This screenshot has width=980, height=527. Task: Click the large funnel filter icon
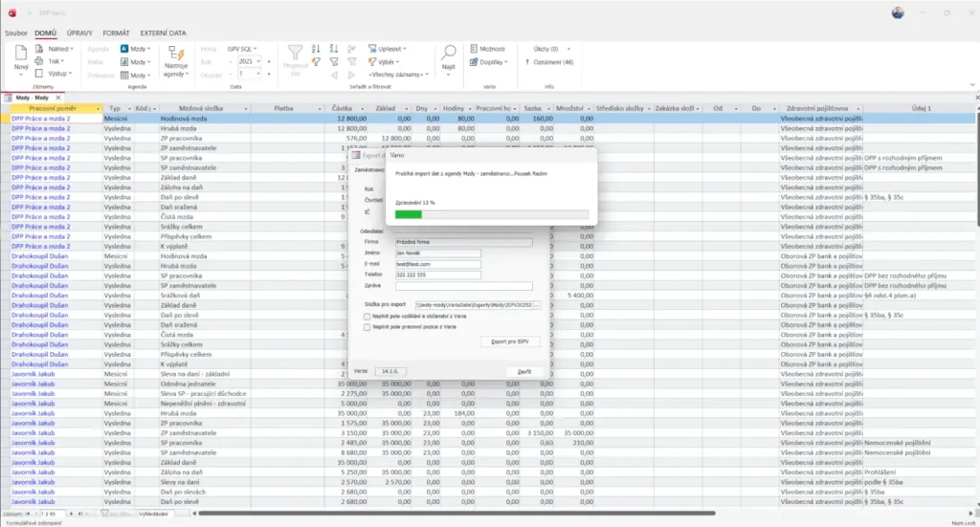tap(296, 54)
